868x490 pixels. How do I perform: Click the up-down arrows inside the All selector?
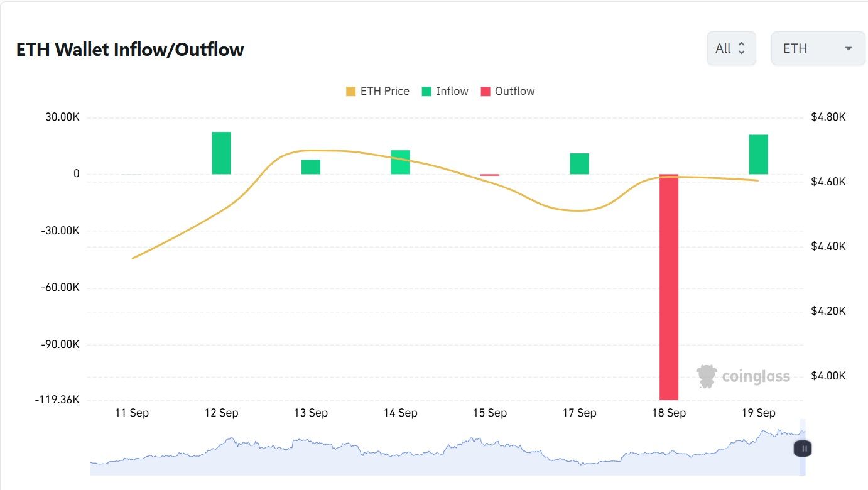tap(742, 48)
